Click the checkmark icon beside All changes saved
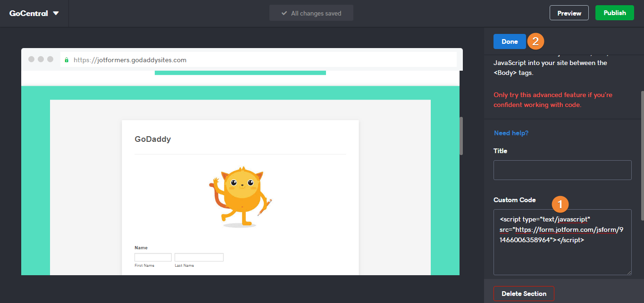644x303 pixels. 284,13
